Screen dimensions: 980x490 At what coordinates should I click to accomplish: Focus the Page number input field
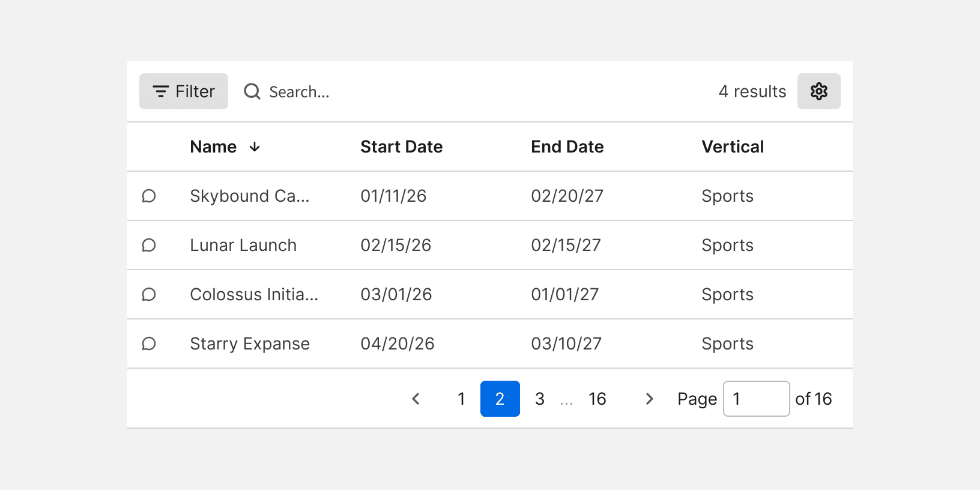pyautogui.click(x=756, y=399)
